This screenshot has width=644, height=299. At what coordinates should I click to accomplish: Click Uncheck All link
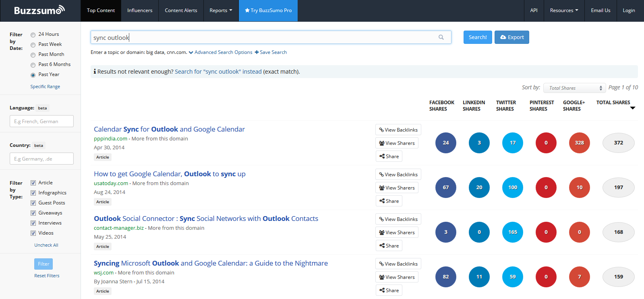click(46, 245)
